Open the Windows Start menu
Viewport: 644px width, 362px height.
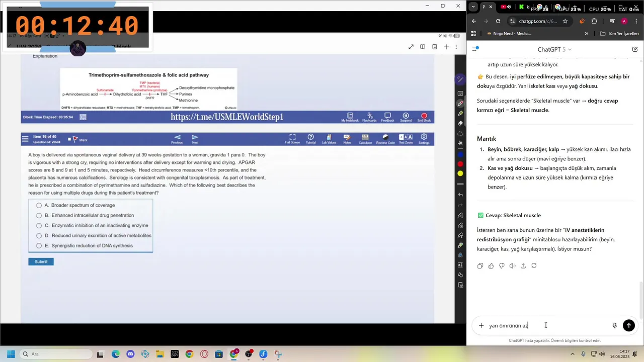point(11,354)
